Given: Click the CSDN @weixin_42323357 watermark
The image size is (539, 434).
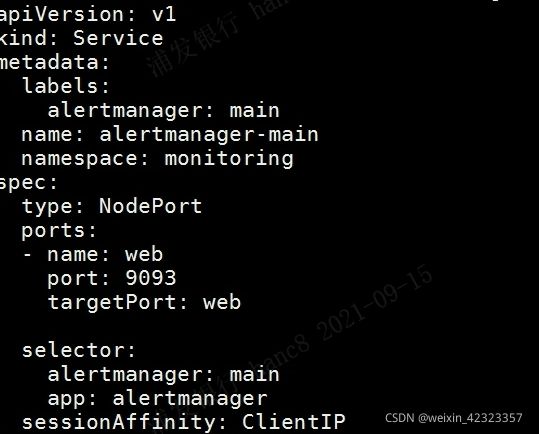Looking at the screenshot, I should coord(454,418).
